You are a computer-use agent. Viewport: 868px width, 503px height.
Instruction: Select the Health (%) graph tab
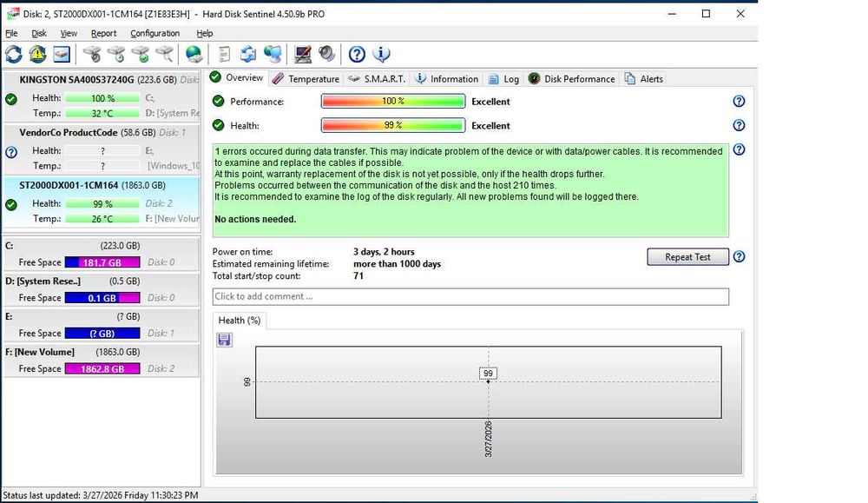(x=240, y=321)
